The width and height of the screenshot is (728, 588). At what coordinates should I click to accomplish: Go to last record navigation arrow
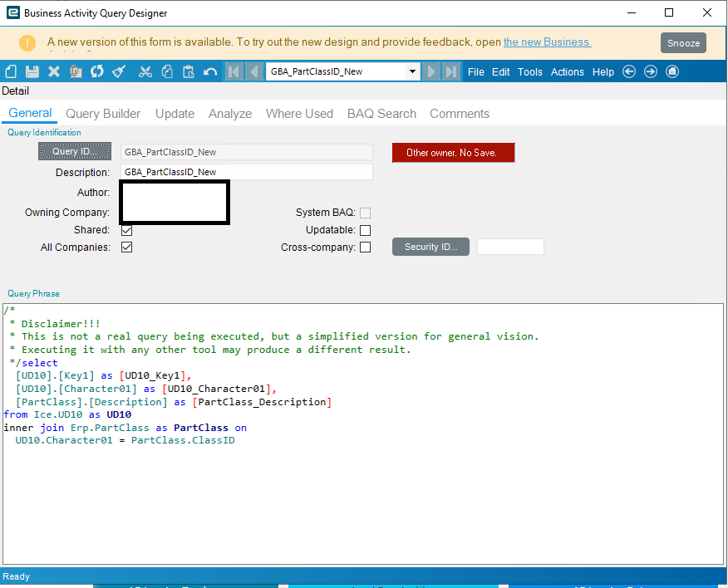(x=450, y=71)
